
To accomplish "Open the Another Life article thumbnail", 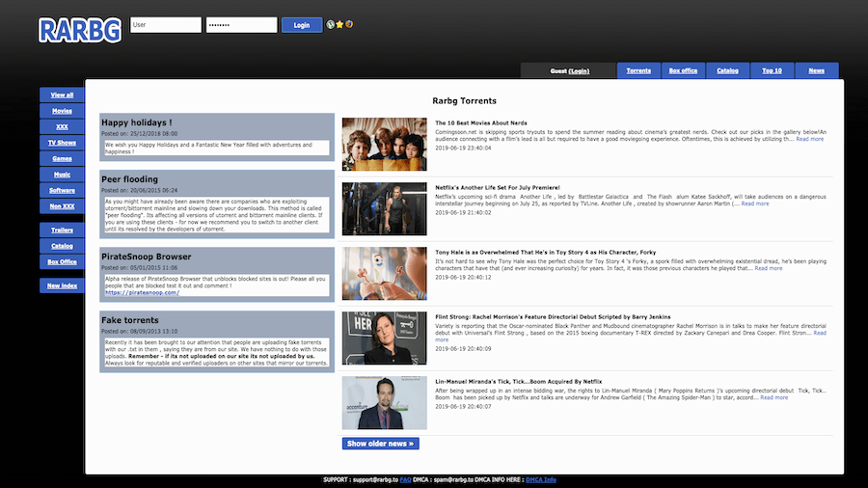I will [x=384, y=208].
